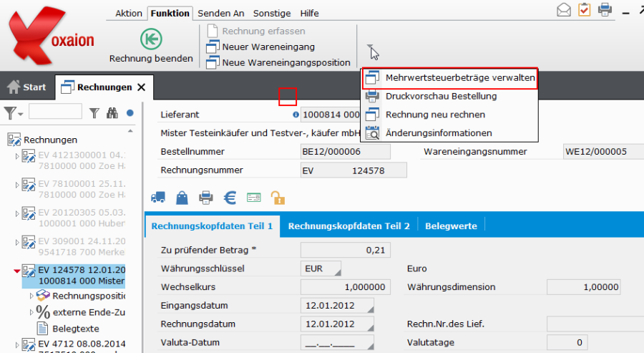
Task: Click the funnel apply-filter icon next to search field
Action: pyautogui.click(x=94, y=113)
